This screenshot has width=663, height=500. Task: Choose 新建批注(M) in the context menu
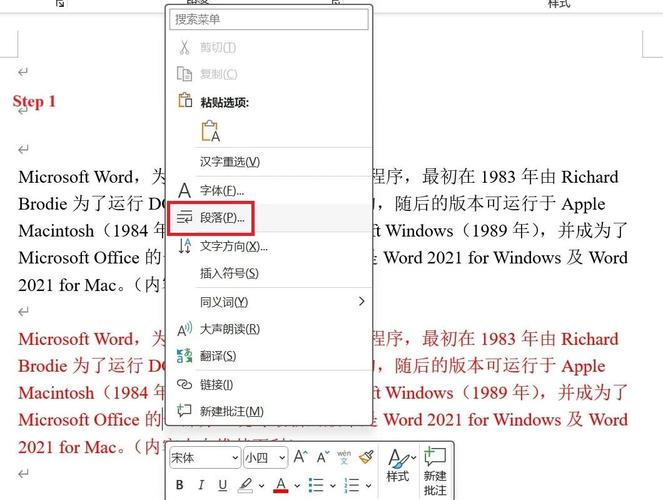coord(268,411)
